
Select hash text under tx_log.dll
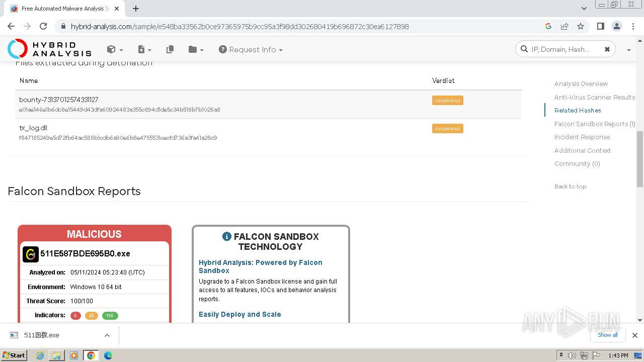(x=118, y=138)
